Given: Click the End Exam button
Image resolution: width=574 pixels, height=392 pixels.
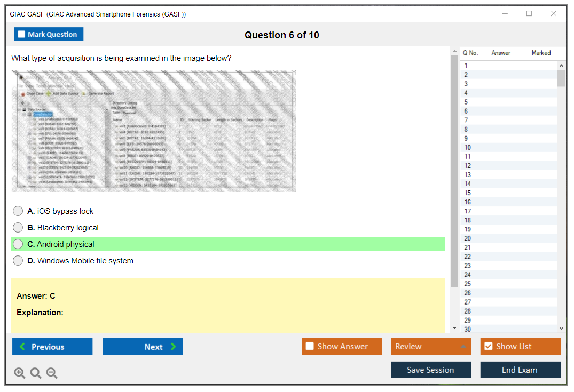Looking at the screenshot, I should [x=520, y=370].
